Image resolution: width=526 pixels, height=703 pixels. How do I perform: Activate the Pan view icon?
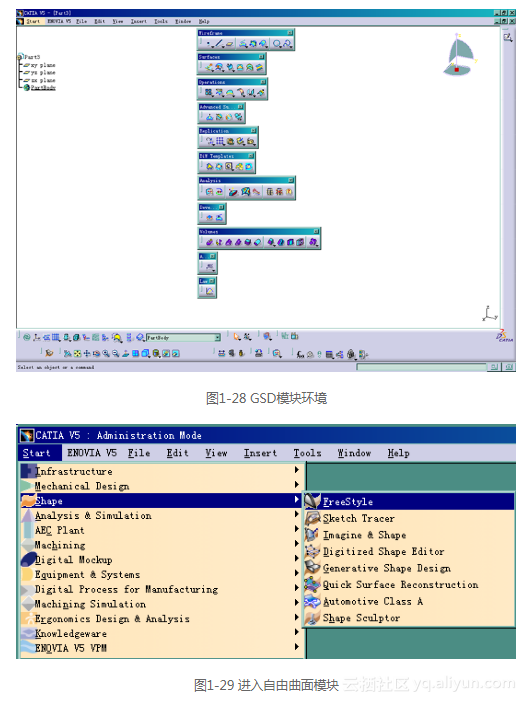click(87, 354)
